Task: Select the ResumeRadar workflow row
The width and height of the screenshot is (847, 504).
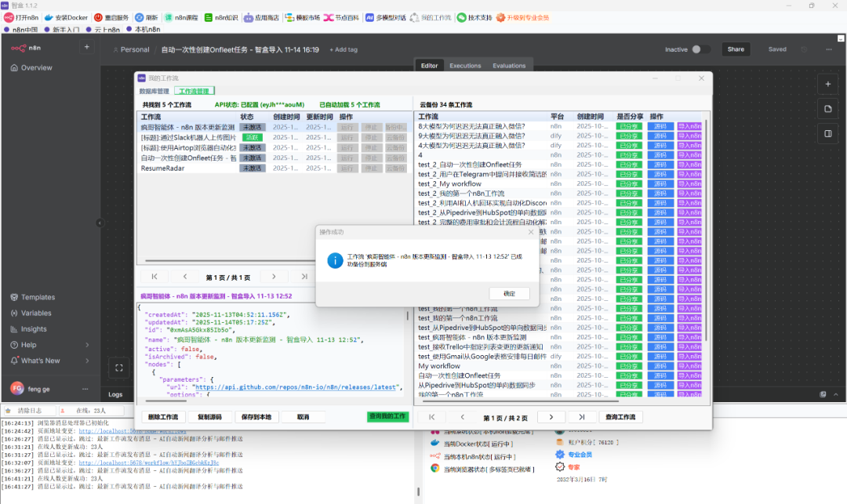Action: (x=274, y=169)
